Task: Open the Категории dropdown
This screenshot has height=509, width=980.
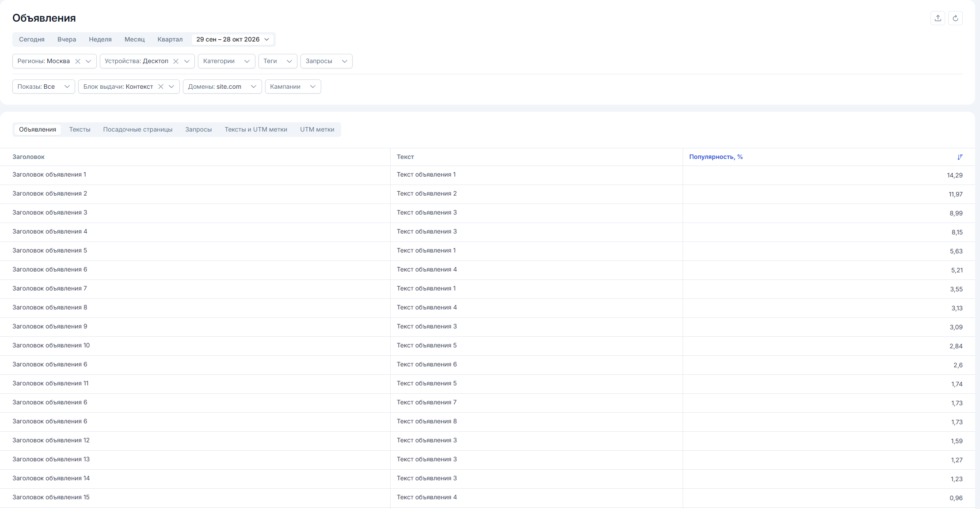Action: pos(227,61)
